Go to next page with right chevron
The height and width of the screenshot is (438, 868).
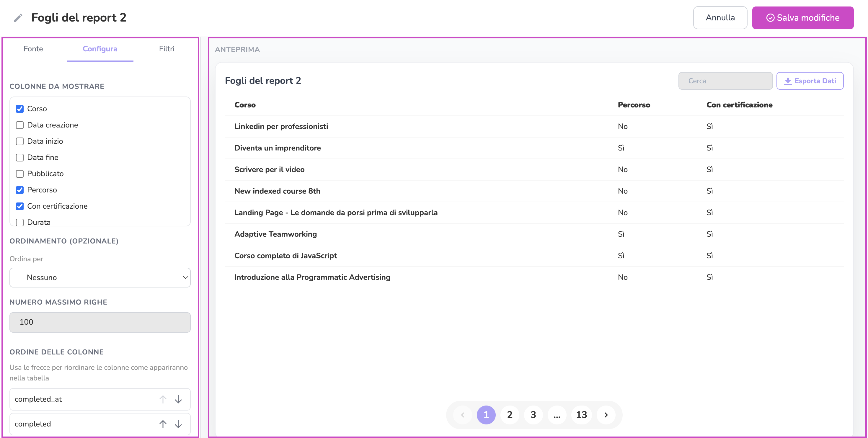pos(606,415)
